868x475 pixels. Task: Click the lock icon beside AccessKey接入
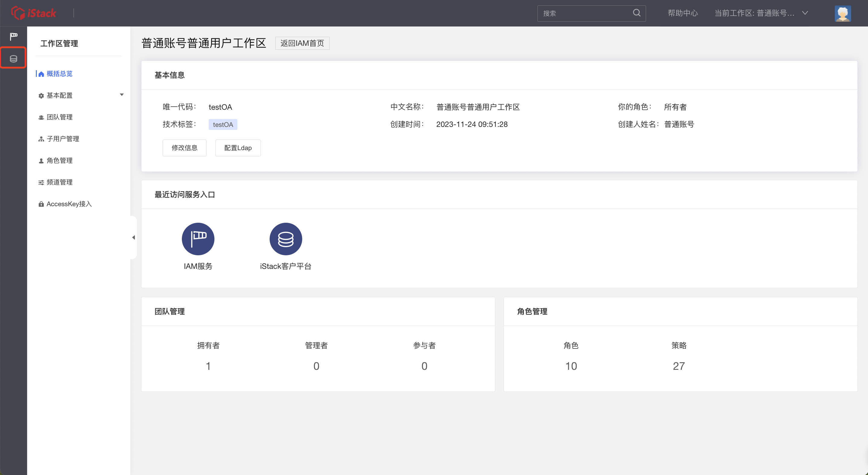[x=41, y=204]
